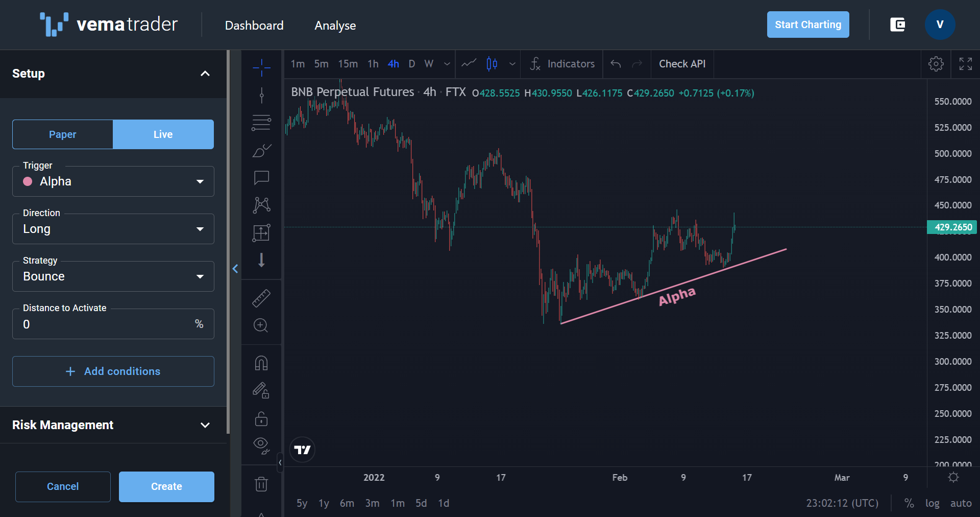Image resolution: width=980 pixels, height=517 pixels.
Task: Open the Trigger Alpha dropdown
Action: (x=113, y=181)
